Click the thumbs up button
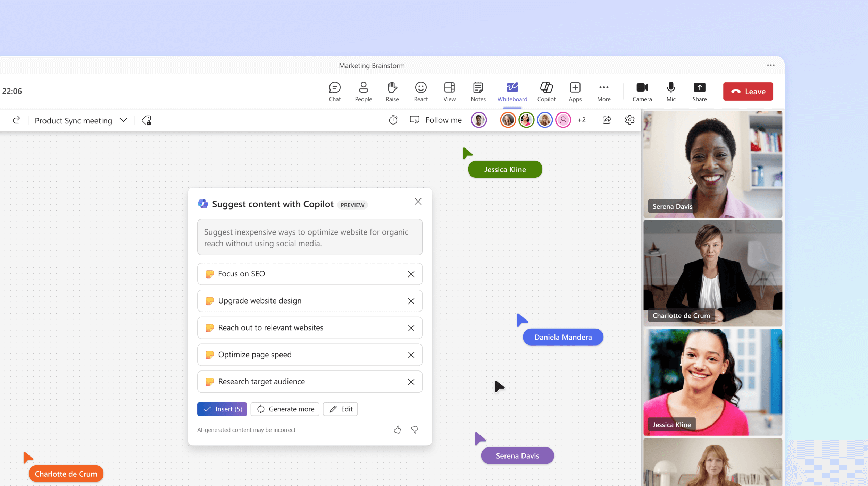868x486 pixels. click(x=397, y=429)
